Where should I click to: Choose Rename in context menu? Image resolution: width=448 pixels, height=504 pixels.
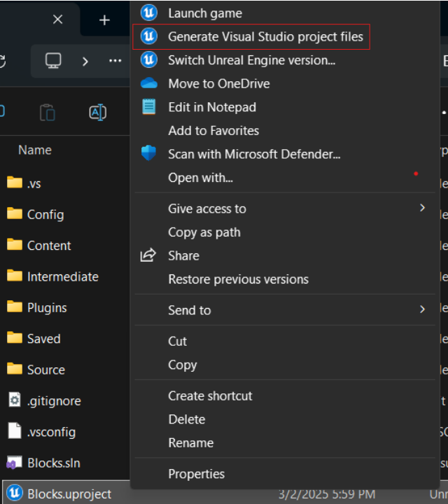tap(191, 443)
